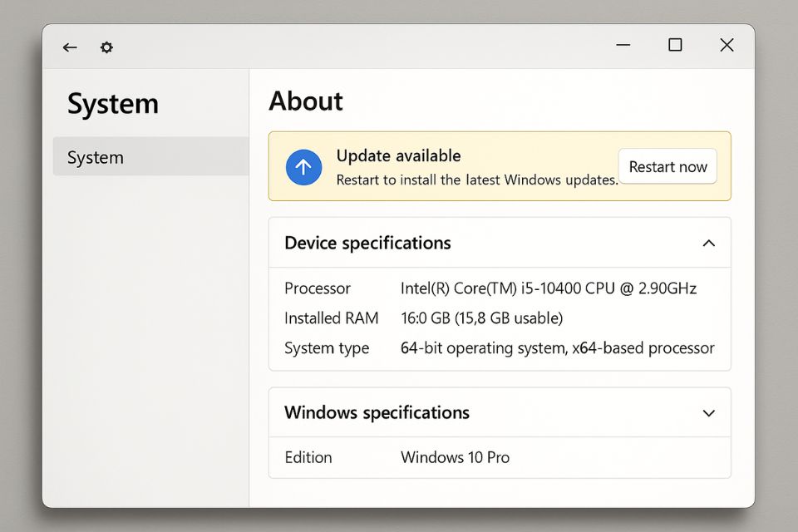Click the blue update arrow icon
Viewport: 798px width, 532px height.
click(x=303, y=167)
